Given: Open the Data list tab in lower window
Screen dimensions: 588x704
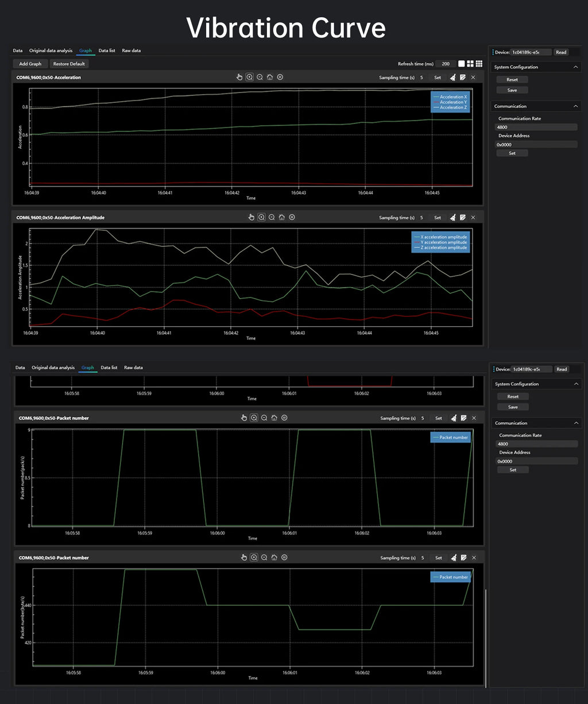Looking at the screenshot, I should [109, 368].
